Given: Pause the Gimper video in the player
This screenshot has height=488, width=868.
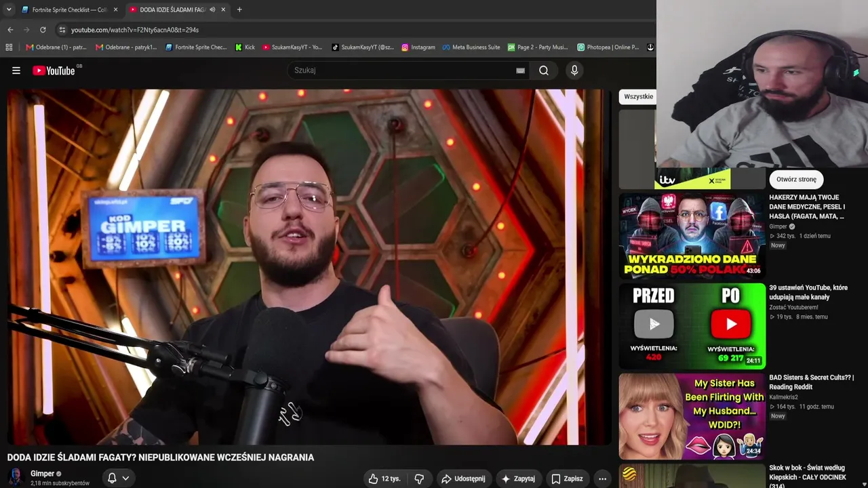Looking at the screenshot, I should coord(309,267).
